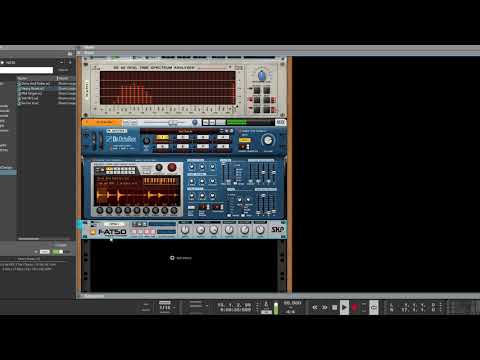Click the Rack panel header
The image size is (480, 360).
[x=278, y=53]
